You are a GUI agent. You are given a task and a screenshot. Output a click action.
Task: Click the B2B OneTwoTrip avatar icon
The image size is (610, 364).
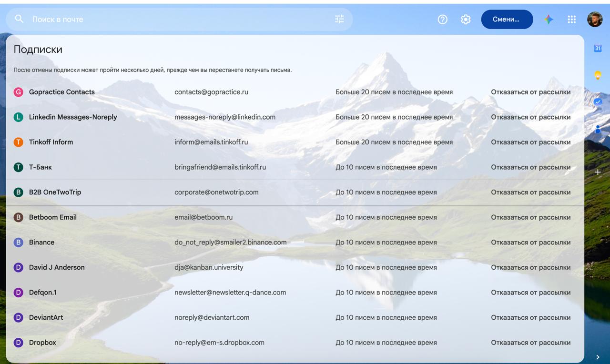pos(19,192)
